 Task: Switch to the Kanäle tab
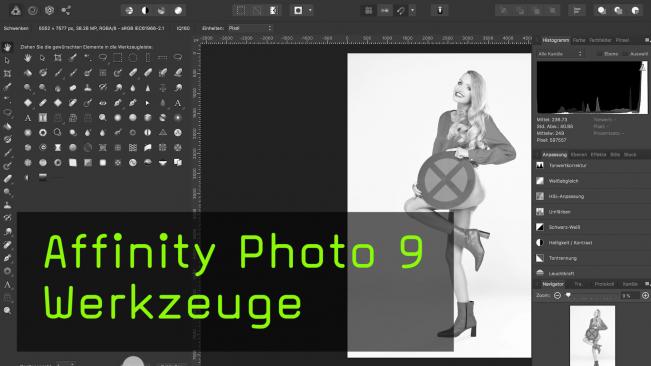630,284
